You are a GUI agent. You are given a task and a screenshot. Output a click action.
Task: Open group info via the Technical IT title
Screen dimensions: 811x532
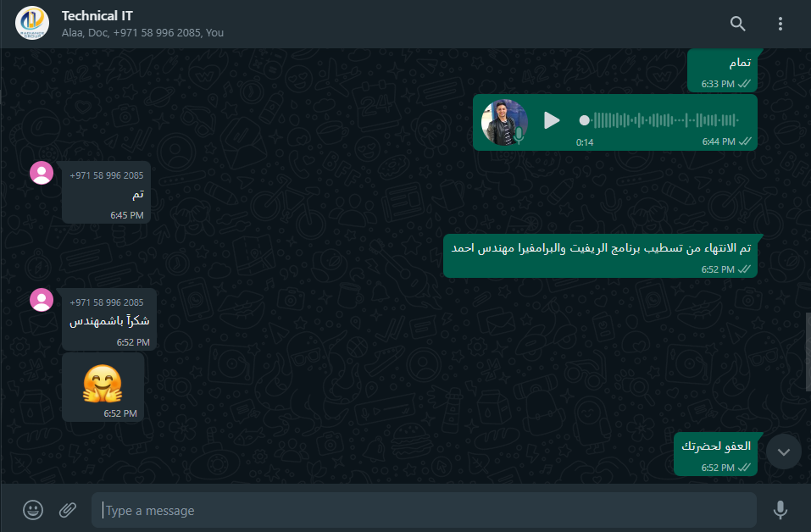click(x=97, y=16)
